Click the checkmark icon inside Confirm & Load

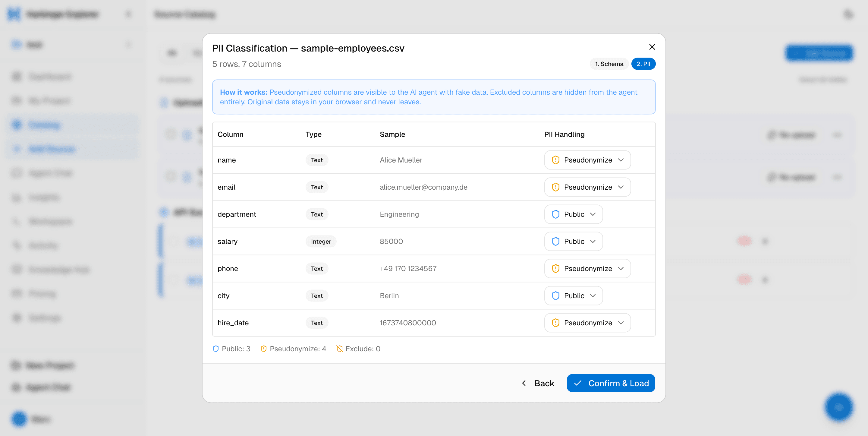(577, 383)
